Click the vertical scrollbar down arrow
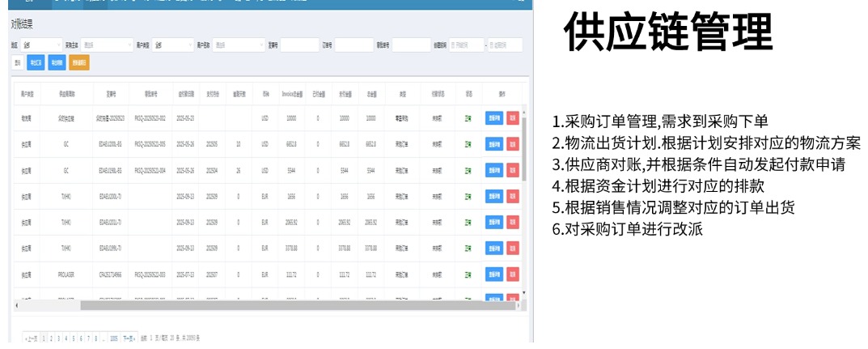 pyautogui.click(x=523, y=292)
